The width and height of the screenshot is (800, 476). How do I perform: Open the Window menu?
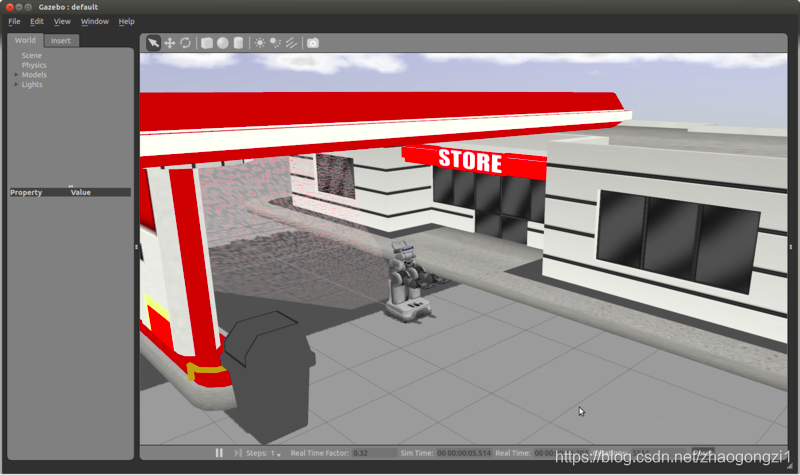point(95,21)
